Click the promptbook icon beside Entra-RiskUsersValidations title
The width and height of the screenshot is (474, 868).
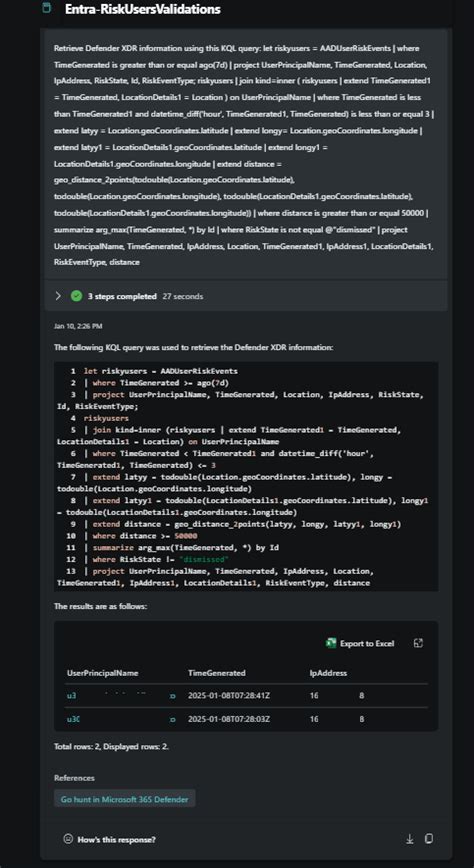click(x=47, y=8)
